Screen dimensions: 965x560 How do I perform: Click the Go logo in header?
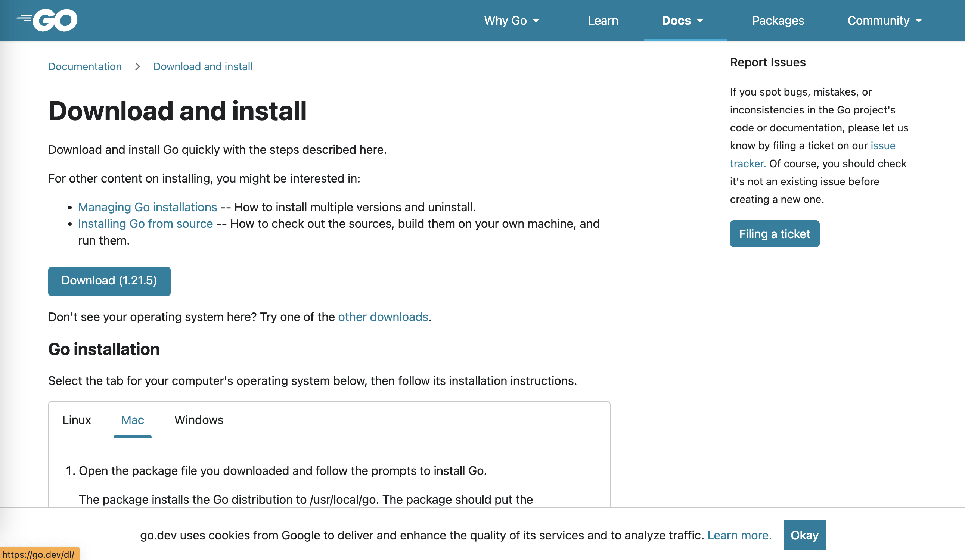[47, 20]
